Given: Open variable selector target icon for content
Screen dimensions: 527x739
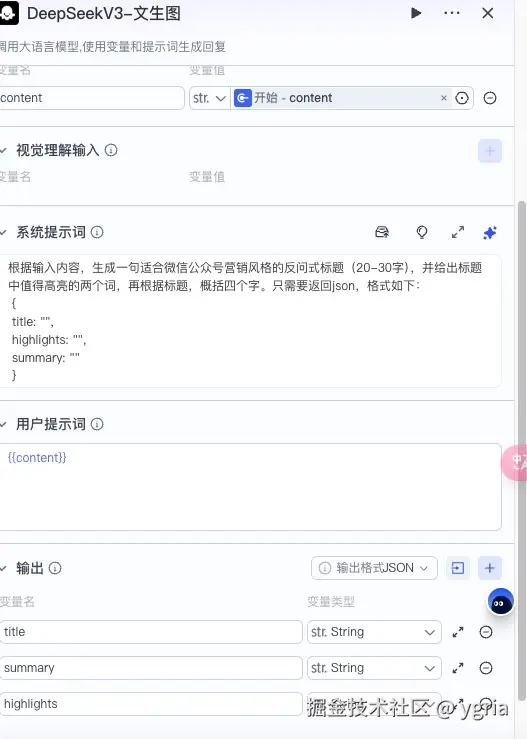Looking at the screenshot, I should (x=462, y=98).
